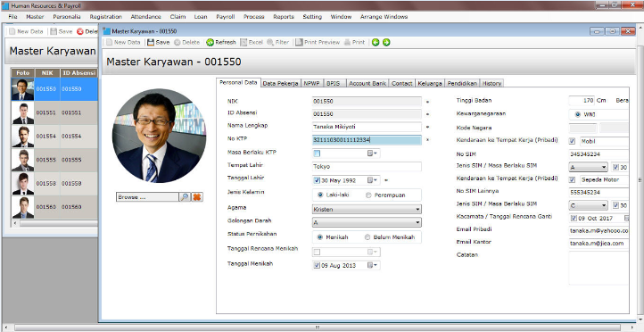Click the circular employee portrait photo

point(159,136)
